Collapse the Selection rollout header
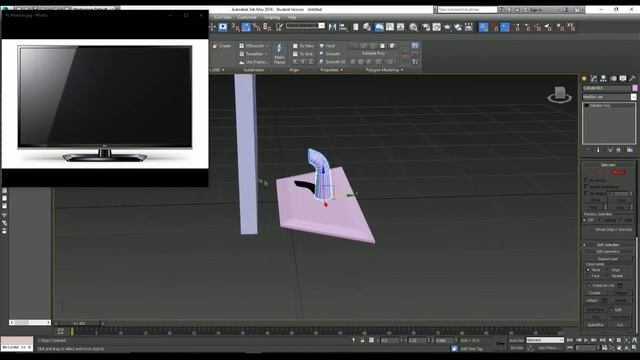This screenshot has width=640, height=360. point(608,164)
